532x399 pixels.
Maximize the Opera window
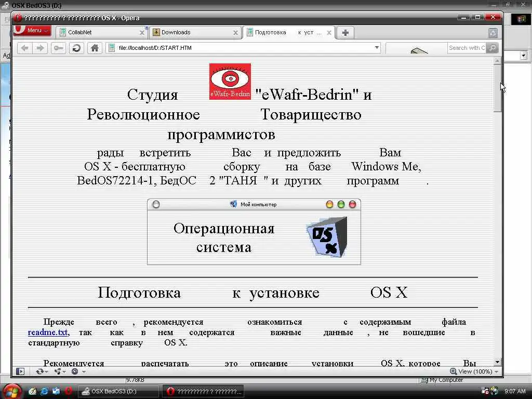coord(478,17)
